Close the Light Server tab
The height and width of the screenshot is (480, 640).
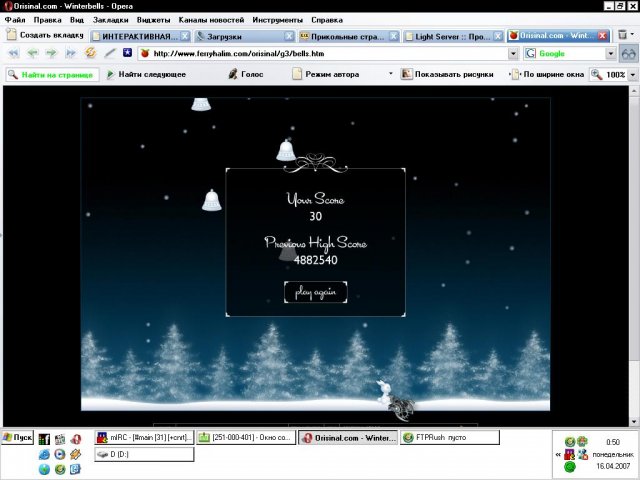tap(498, 36)
